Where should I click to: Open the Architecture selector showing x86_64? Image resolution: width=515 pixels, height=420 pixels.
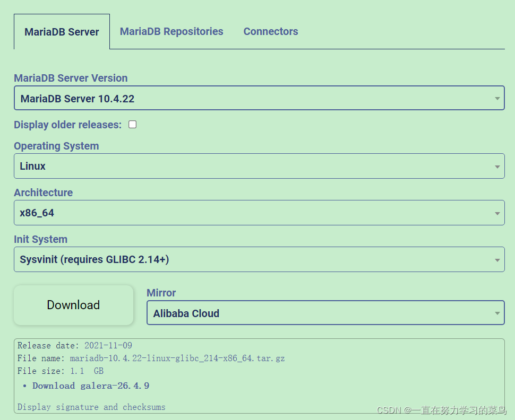259,213
